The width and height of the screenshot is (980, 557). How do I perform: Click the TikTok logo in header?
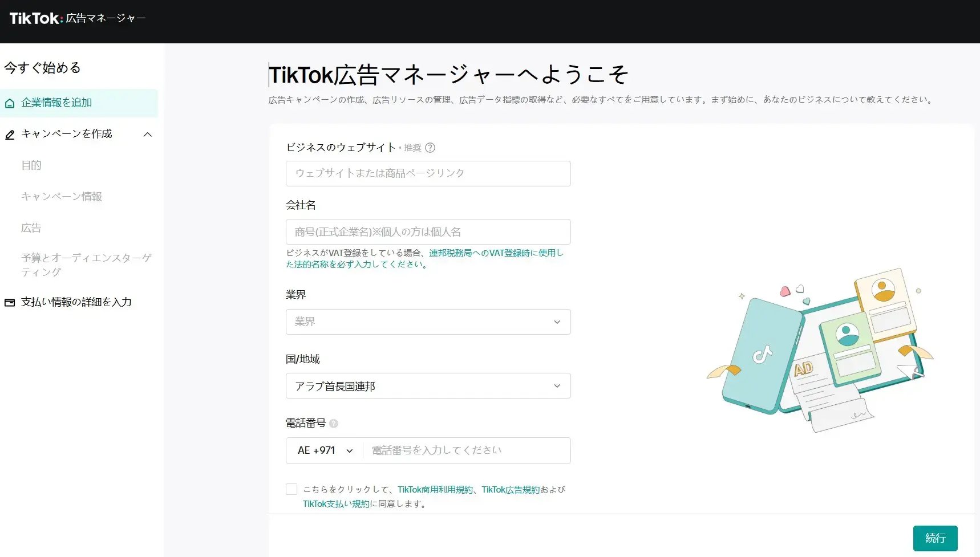(x=36, y=18)
